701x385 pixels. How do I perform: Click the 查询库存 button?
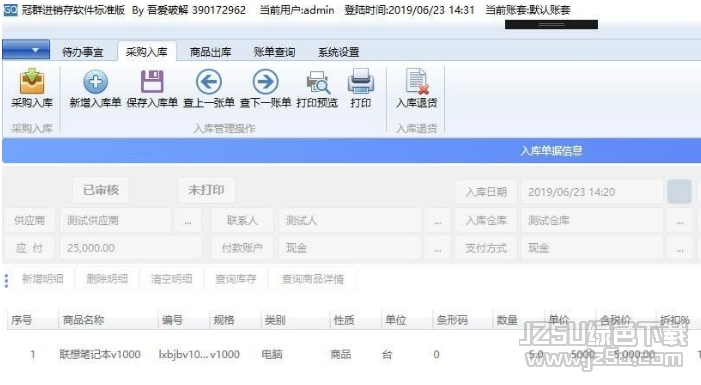pyautogui.click(x=236, y=279)
